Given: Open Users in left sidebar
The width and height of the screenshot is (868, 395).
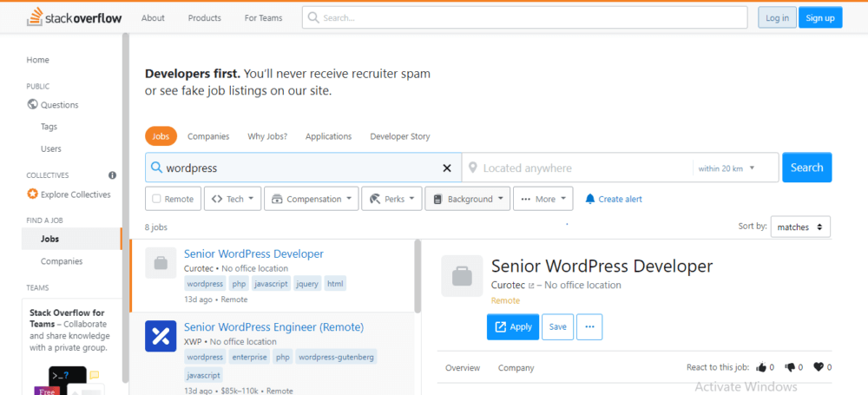Looking at the screenshot, I should [51, 148].
